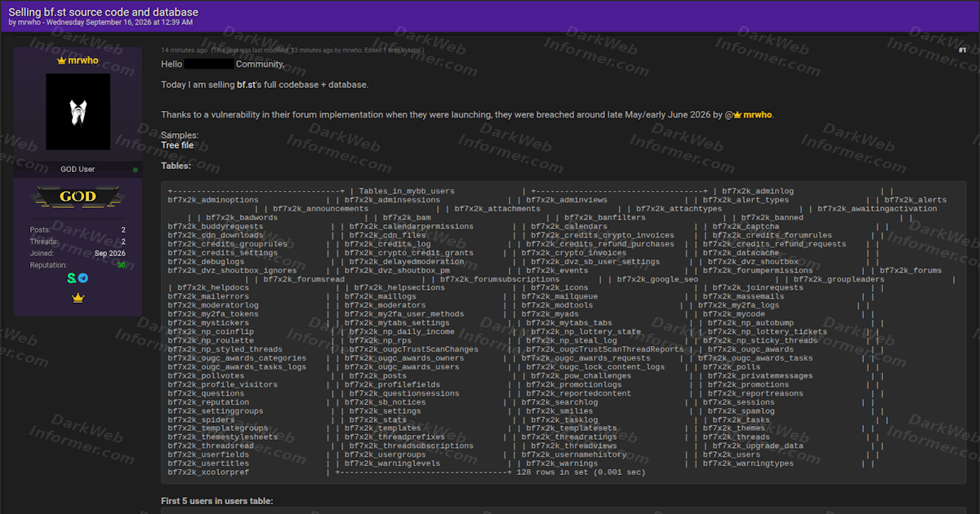
Task: Click table name bf7x2k_adminviews
Action: pos(567,200)
